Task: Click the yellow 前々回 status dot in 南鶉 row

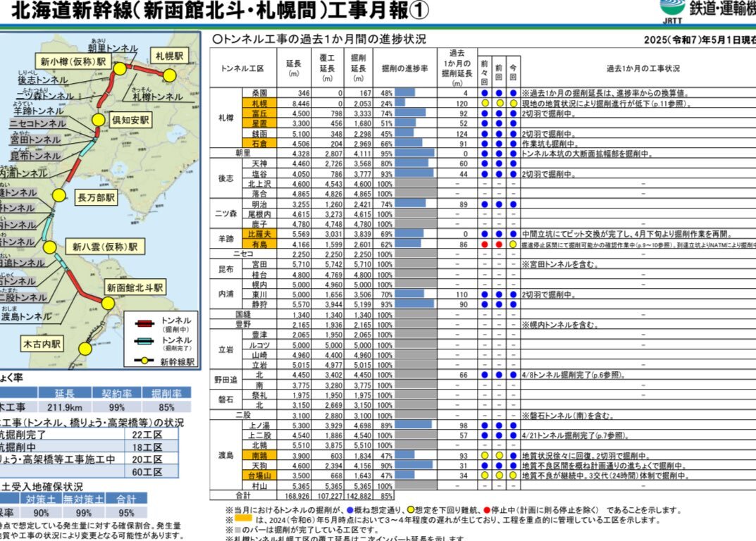Action: click(x=485, y=456)
